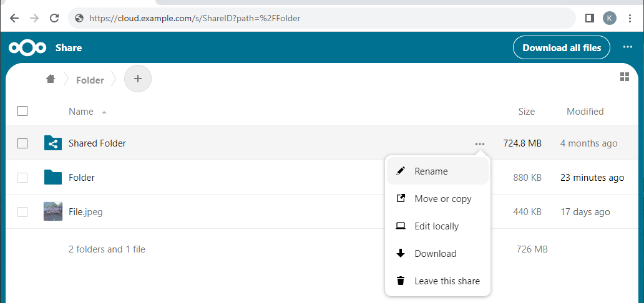Go to the home folder icon

51,79
